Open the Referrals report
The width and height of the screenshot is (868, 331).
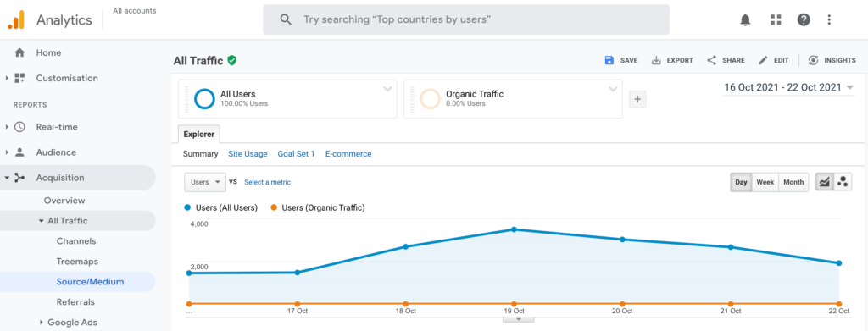pyautogui.click(x=75, y=302)
